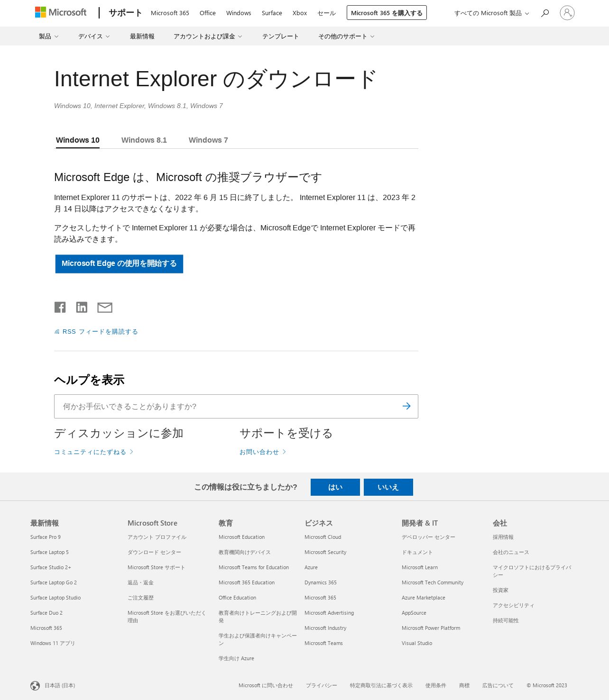
Task: Share via Facebook icon
Action: point(60,307)
